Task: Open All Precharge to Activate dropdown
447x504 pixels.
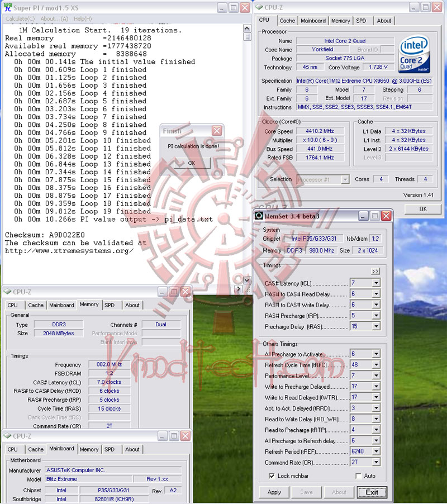Action: pos(376,354)
